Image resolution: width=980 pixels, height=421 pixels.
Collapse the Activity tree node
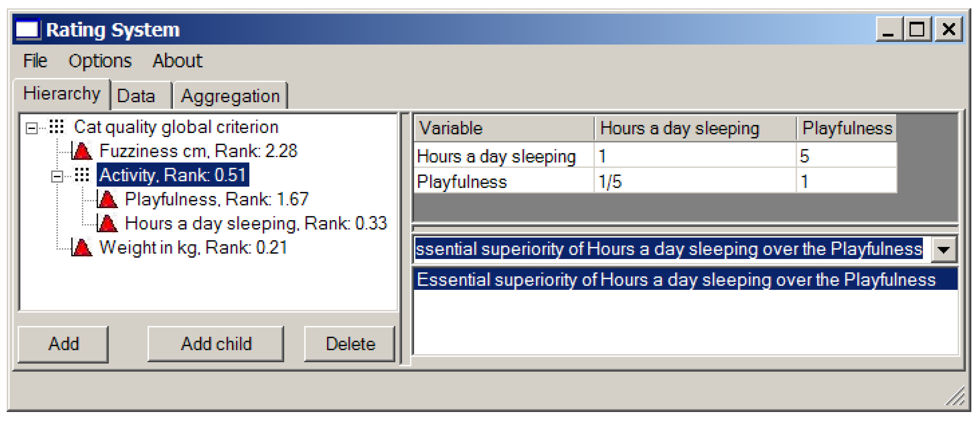pyautogui.click(x=57, y=176)
